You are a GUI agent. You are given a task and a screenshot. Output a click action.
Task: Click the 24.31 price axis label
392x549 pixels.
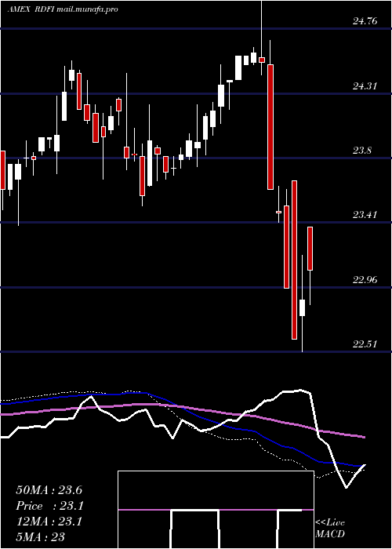tap(365, 86)
